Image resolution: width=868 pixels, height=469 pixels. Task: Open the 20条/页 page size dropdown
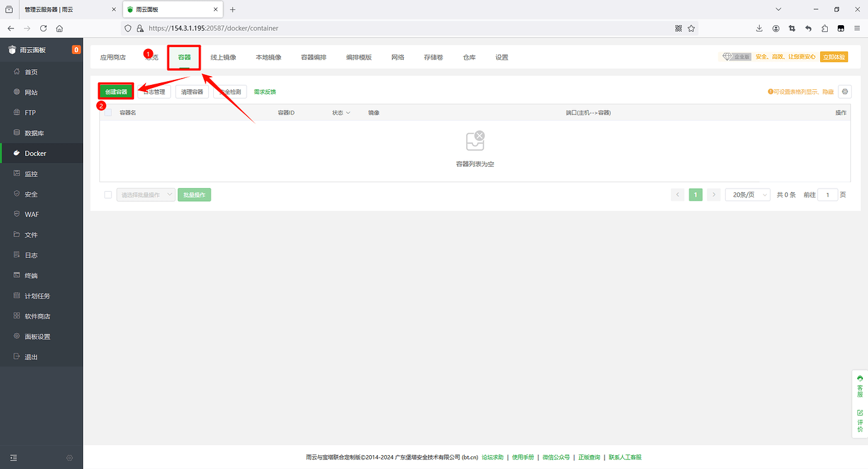point(747,194)
